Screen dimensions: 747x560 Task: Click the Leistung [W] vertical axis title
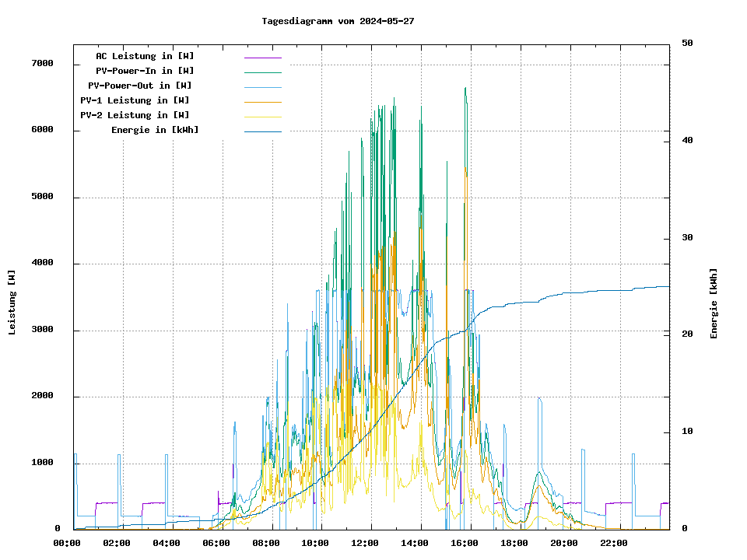[x=12, y=303]
